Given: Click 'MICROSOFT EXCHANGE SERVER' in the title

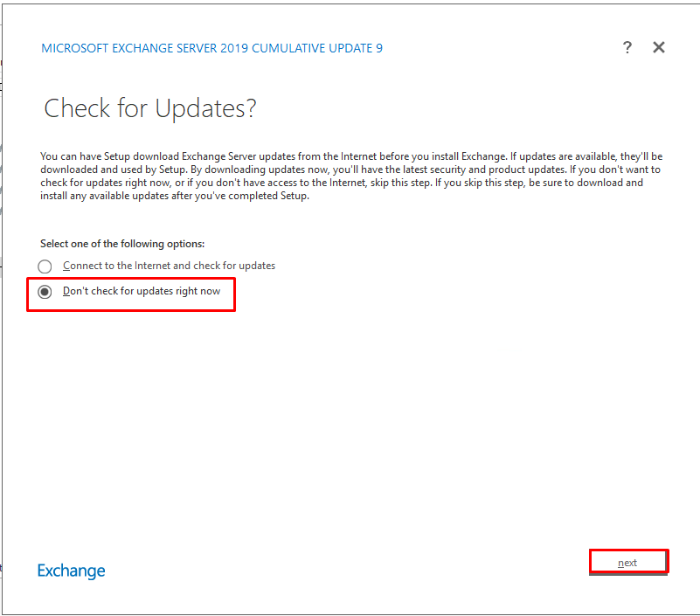Looking at the screenshot, I should pyautogui.click(x=131, y=48).
